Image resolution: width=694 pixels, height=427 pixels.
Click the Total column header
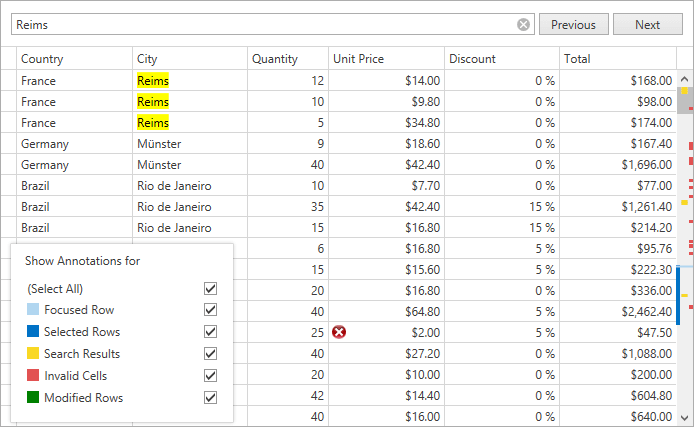coord(617,59)
